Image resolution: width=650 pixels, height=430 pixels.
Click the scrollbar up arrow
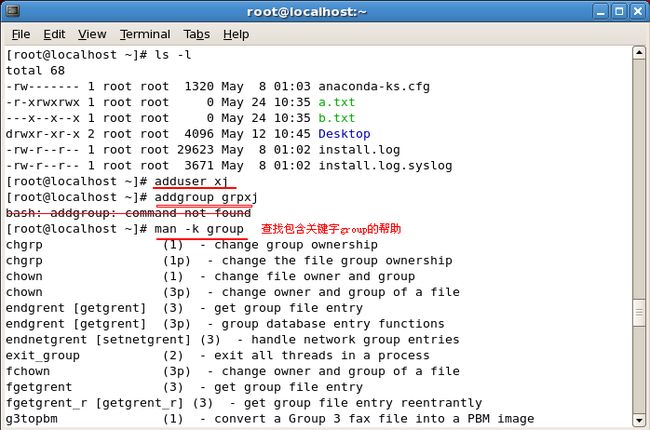coord(639,53)
